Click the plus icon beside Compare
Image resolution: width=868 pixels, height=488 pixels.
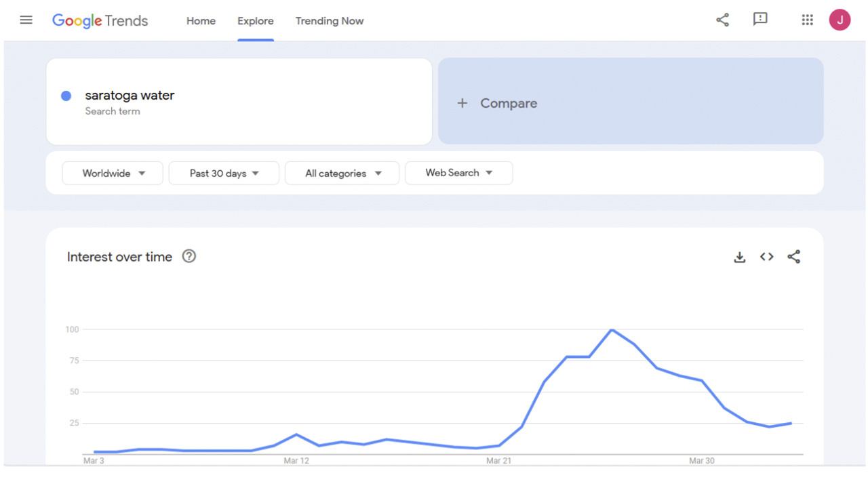click(462, 103)
